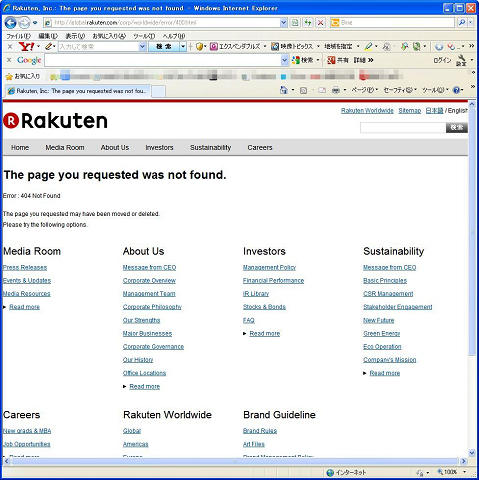Click the printer icon in command bar
The height and width of the screenshot is (480, 479).
click(x=336, y=90)
